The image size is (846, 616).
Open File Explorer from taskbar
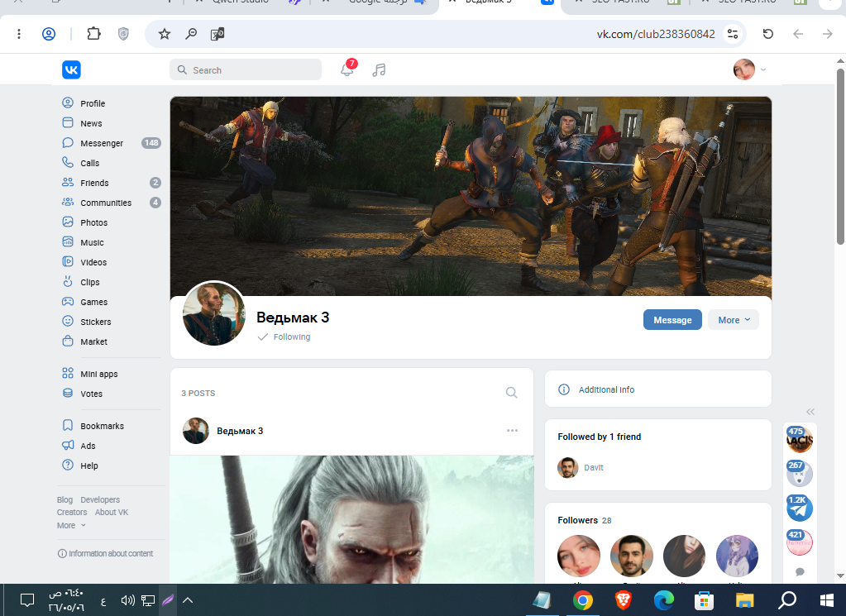pyautogui.click(x=744, y=599)
